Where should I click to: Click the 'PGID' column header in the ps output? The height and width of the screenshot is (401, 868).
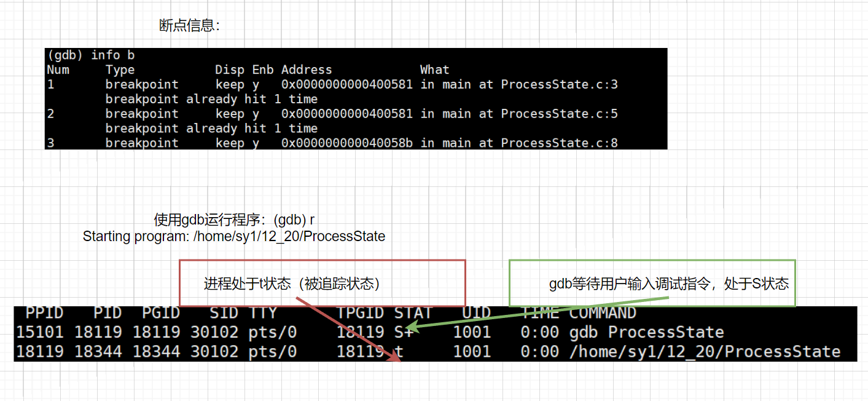click(161, 313)
